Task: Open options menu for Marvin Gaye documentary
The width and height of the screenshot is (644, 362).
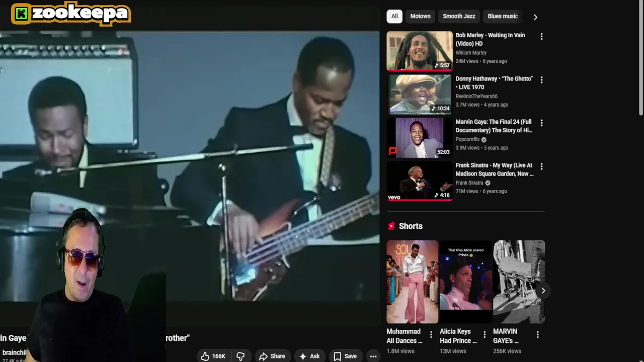Action: coord(541,123)
